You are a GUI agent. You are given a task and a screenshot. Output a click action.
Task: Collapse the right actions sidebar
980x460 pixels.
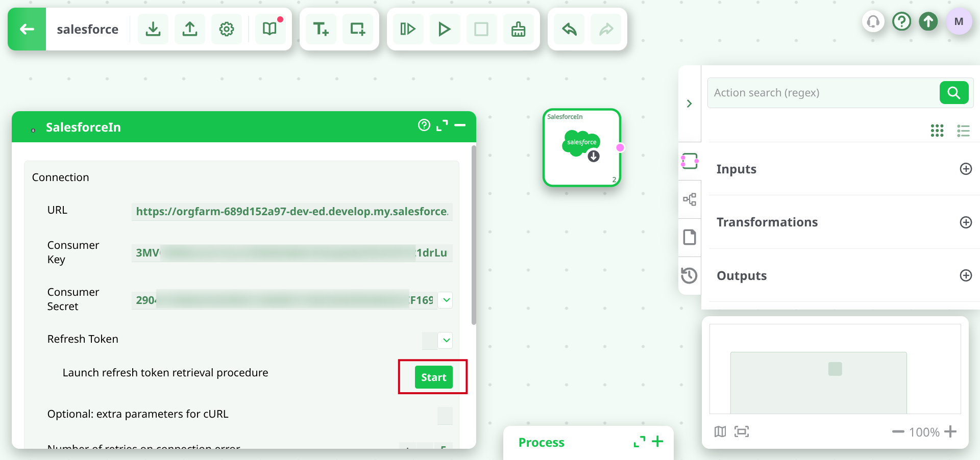tap(690, 104)
